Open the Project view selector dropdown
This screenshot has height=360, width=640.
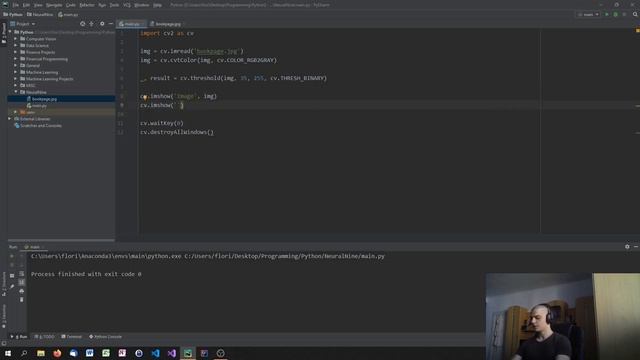click(23, 24)
